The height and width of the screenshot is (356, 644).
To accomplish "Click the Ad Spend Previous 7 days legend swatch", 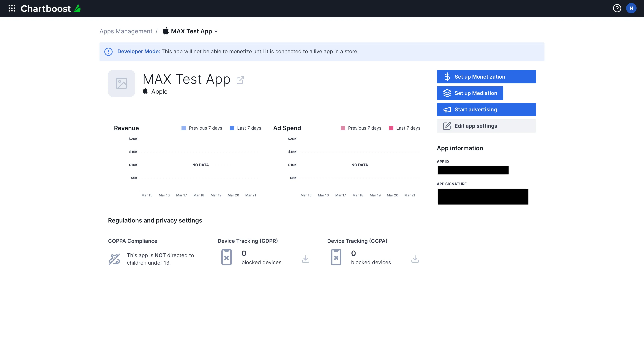I will [x=343, y=128].
